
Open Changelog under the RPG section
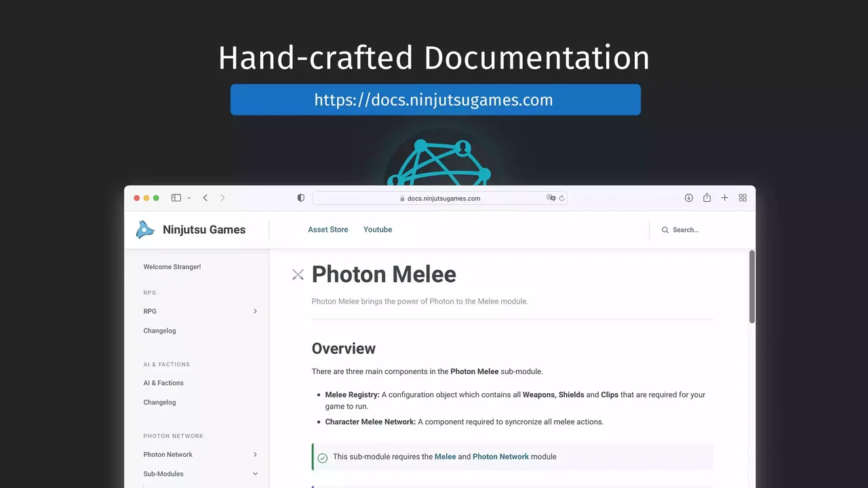click(x=159, y=331)
